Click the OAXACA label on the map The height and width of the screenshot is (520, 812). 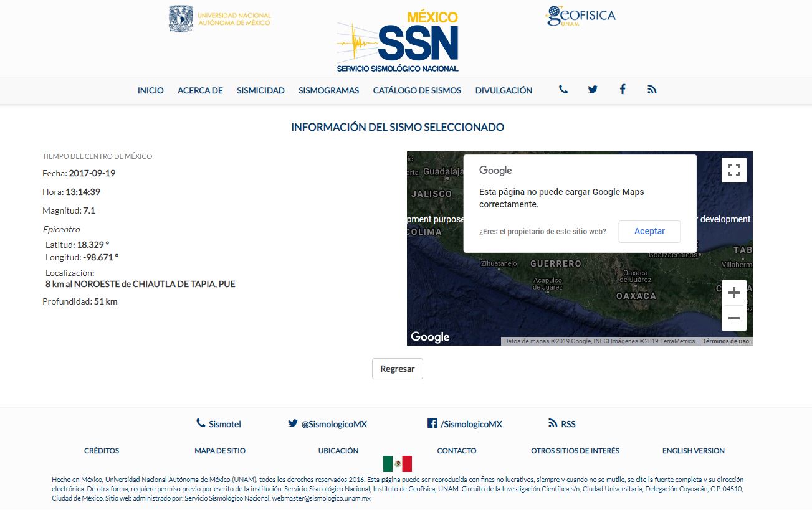[636, 296]
